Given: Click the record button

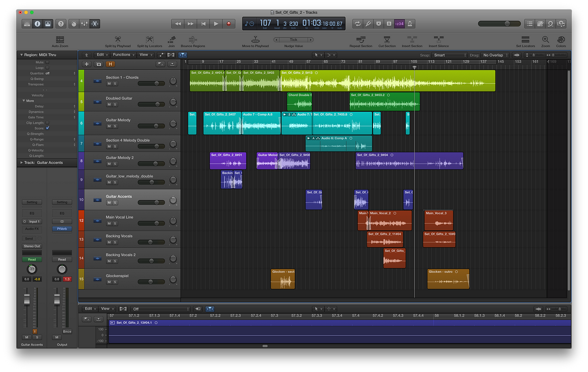Looking at the screenshot, I should pos(228,24).
